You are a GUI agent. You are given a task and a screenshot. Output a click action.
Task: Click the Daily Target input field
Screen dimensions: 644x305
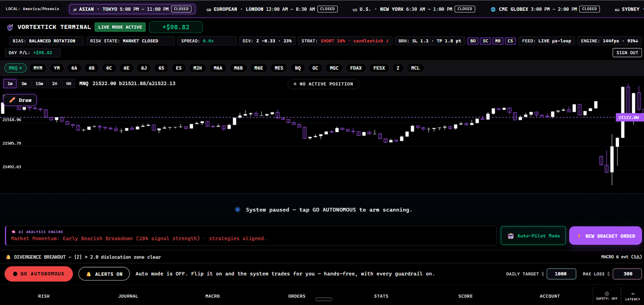click(x=561, y=274)
